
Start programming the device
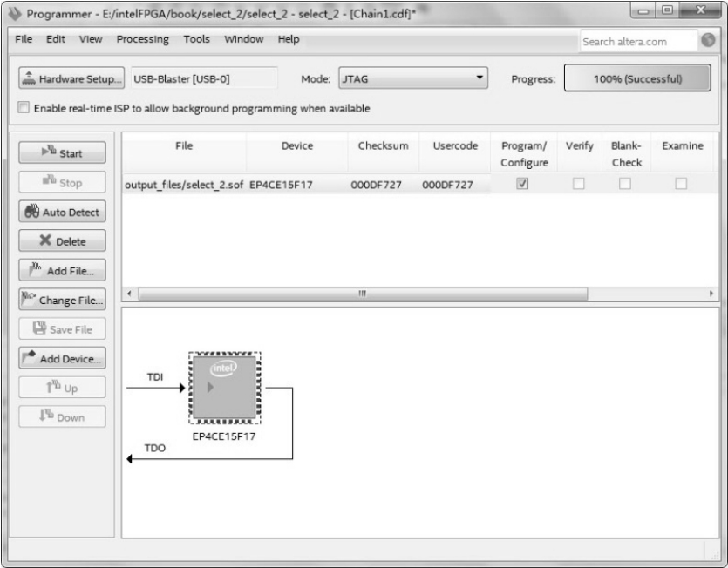pyautogui.click(x=62, y=152)
